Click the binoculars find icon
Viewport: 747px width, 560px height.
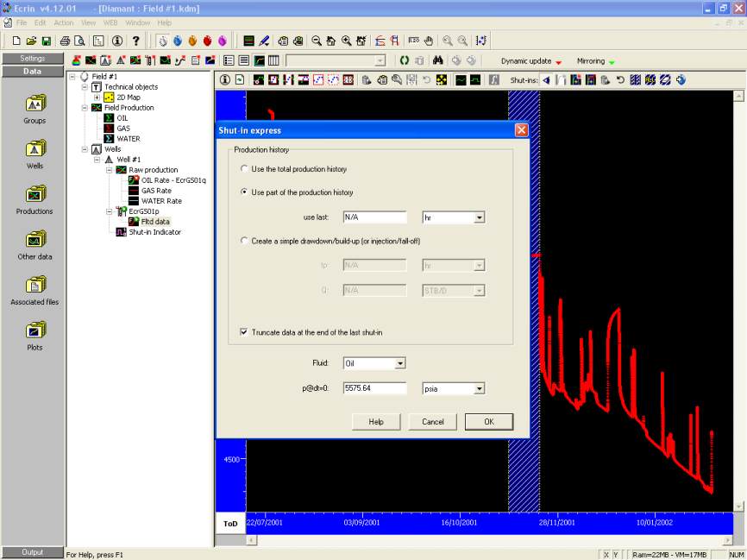438,60
